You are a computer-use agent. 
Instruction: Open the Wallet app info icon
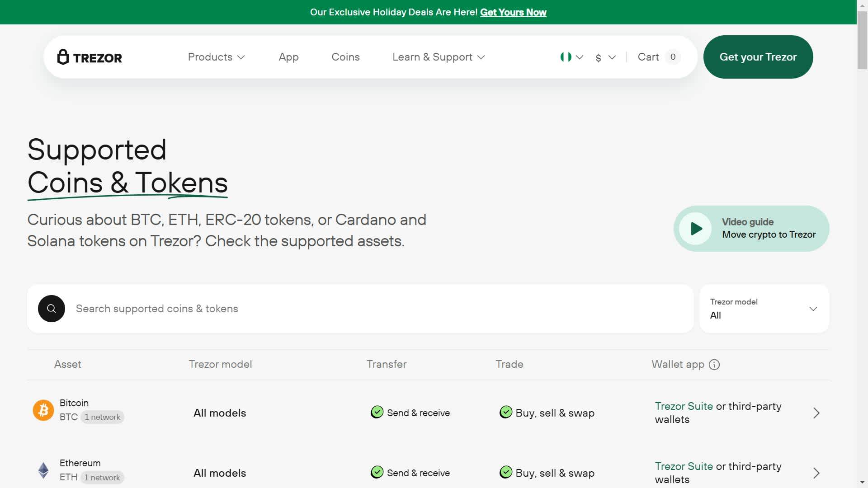tap(714, 365)
